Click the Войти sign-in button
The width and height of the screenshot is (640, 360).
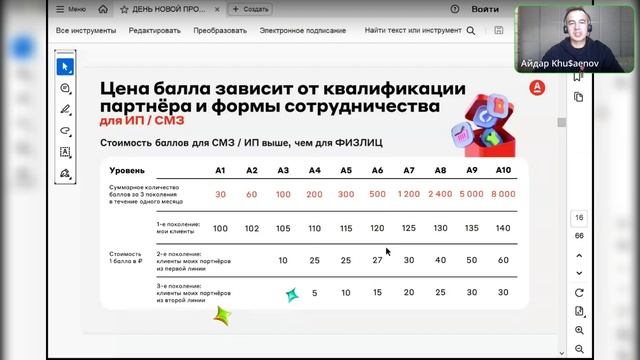[485, 9]
